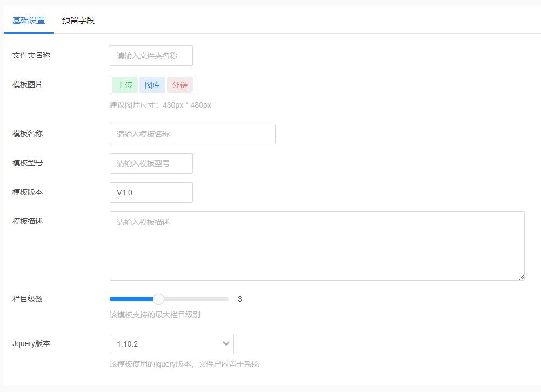
Task: Click inside the 模板描述 textarea
Action: (317, 246)
